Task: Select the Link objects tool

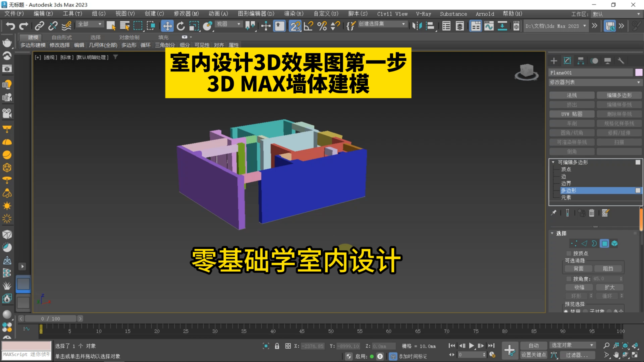Action: tap(39, 26)
